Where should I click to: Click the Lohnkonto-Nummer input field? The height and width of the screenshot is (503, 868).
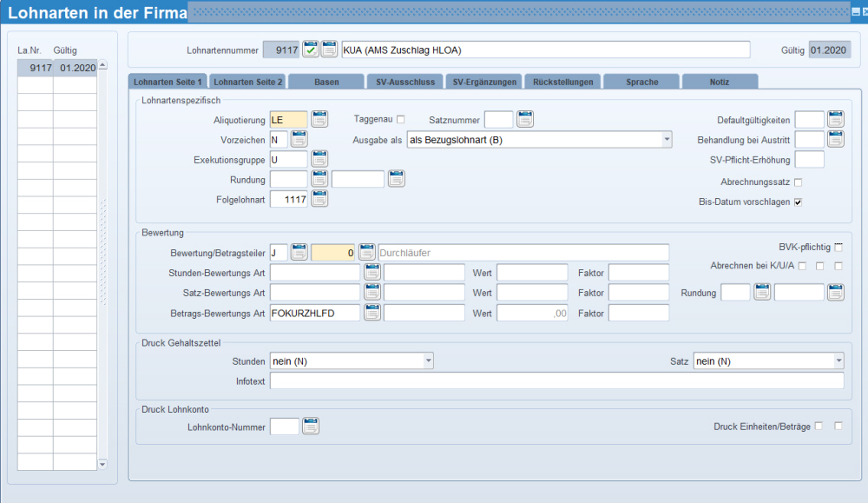tap(285, 427)
